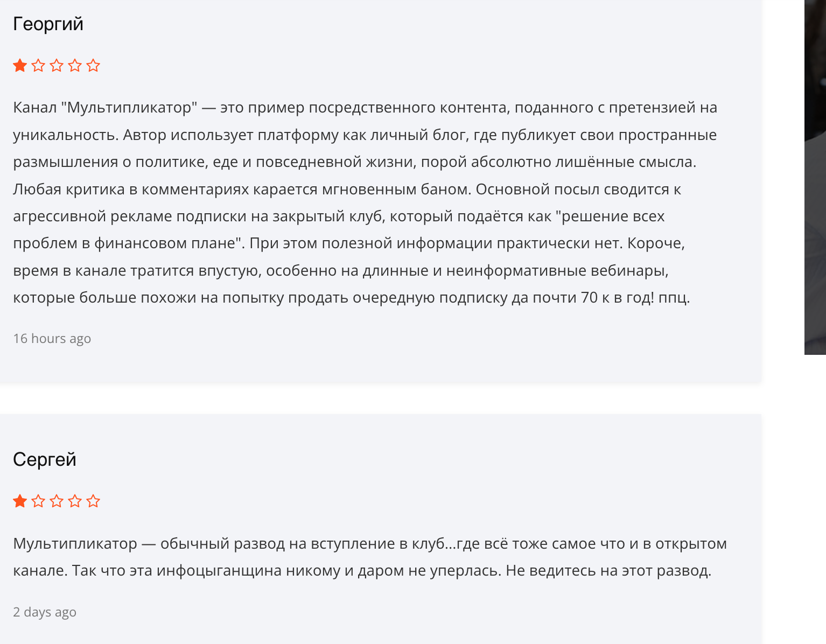Click the dark photo thumbnail on the right
This screenshot has width=826, height=644.
815,177
